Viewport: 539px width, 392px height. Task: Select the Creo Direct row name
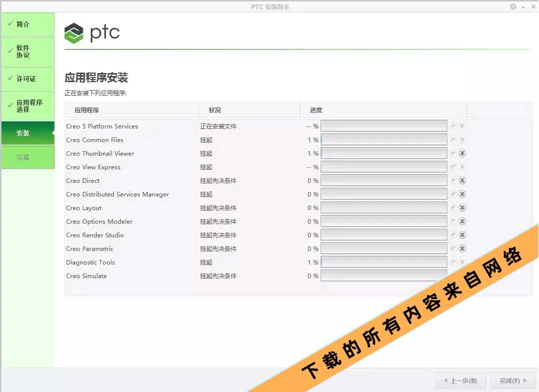tap(83, 180)
